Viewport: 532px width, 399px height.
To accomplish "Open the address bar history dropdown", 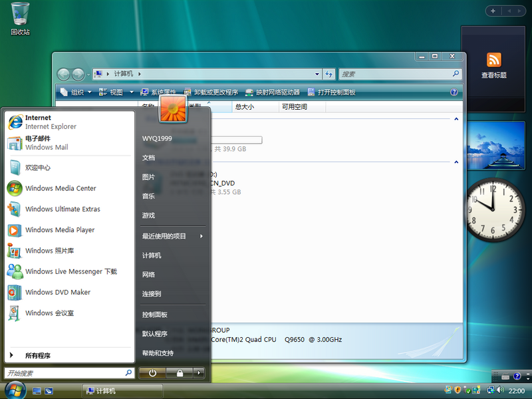I will click(317, 74).
